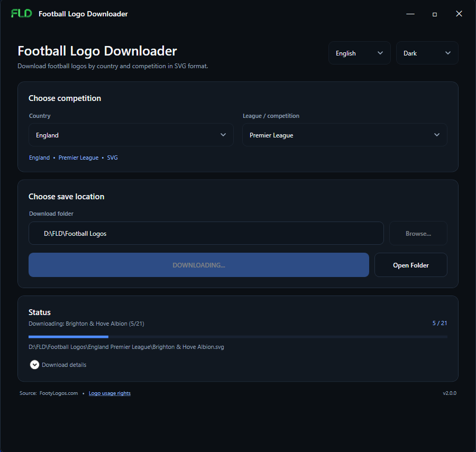476x452 pixels.
Task: Click the FLD logo in title bar
Action: [22, 14]
